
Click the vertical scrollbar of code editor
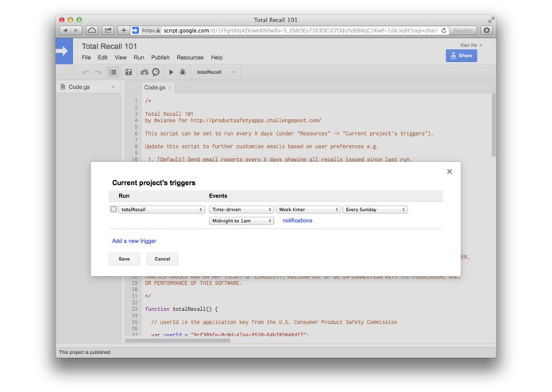click(493, 125)
